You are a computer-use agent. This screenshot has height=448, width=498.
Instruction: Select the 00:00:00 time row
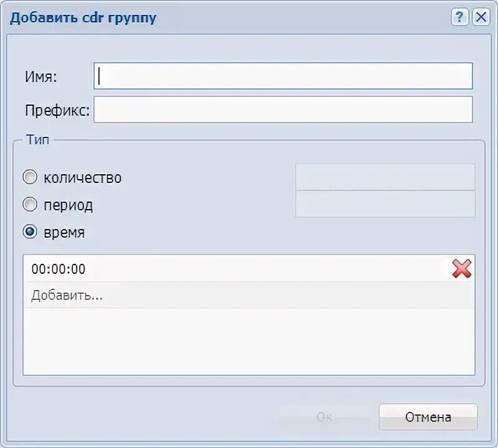click(x=237, y=269)
